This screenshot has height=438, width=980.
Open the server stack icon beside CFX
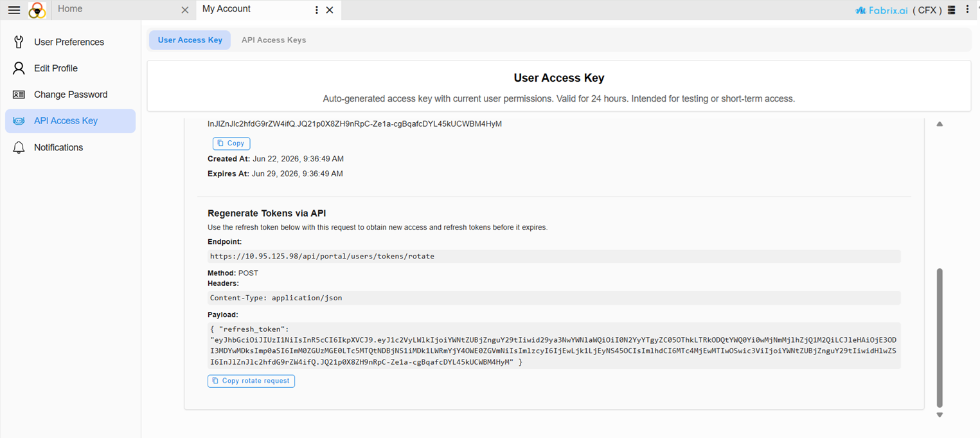point(952,10)
